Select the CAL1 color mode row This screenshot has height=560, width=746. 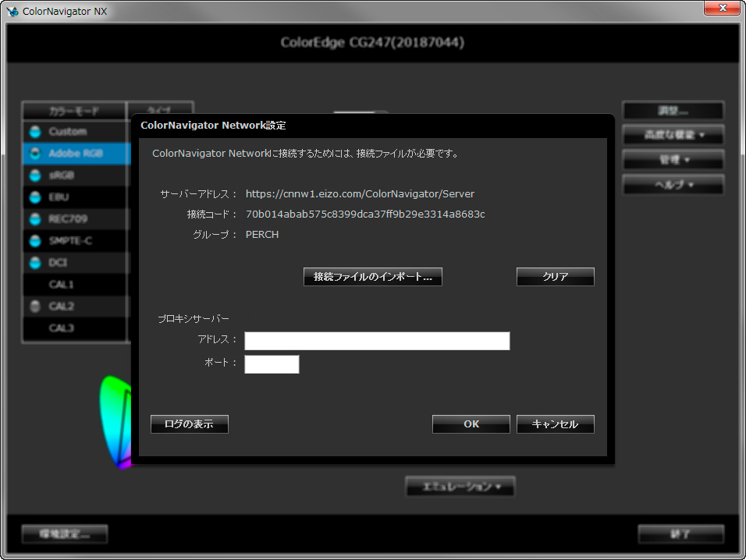(76, 284)
